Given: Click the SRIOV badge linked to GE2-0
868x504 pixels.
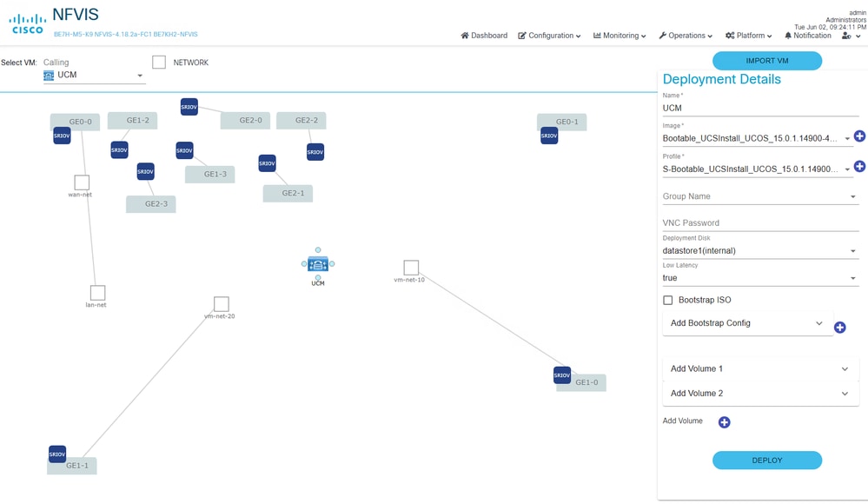Looking at the screenshot, I should [x=189, y=107].
